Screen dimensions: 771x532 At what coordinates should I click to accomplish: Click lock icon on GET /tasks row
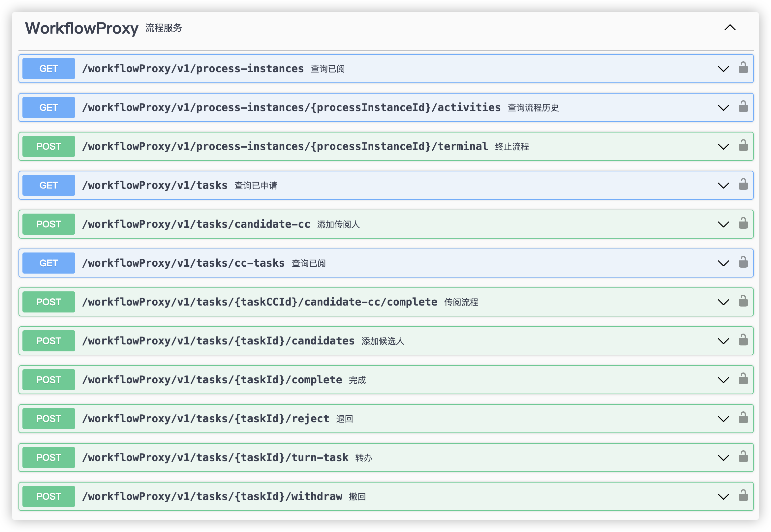pyautogui.click(x=743, y=185)
